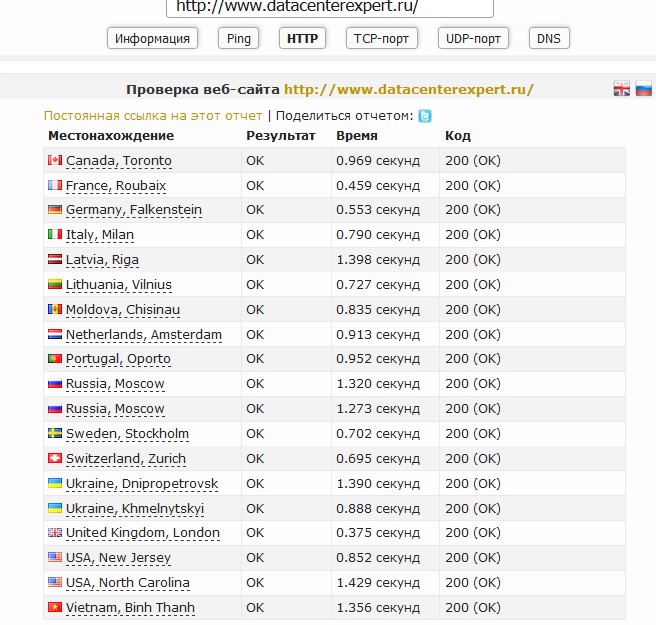
Task: Select the 0.375 секунд time value
Action: coord(378,533)
